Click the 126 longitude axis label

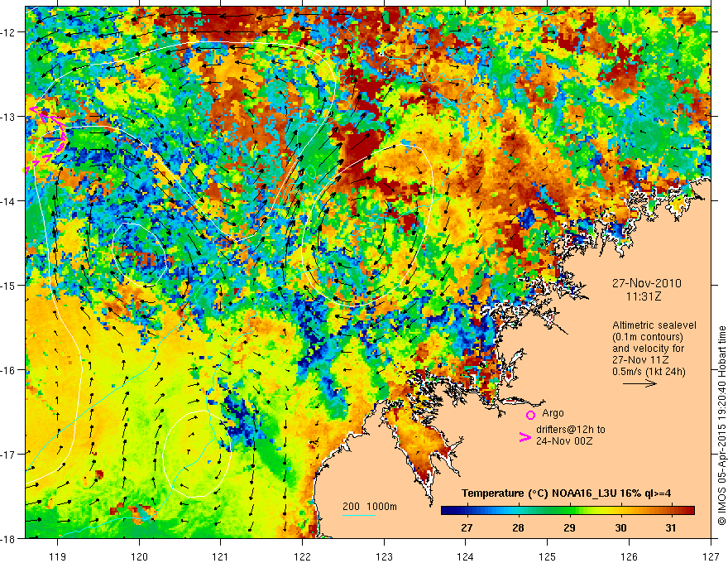point(629,556)
